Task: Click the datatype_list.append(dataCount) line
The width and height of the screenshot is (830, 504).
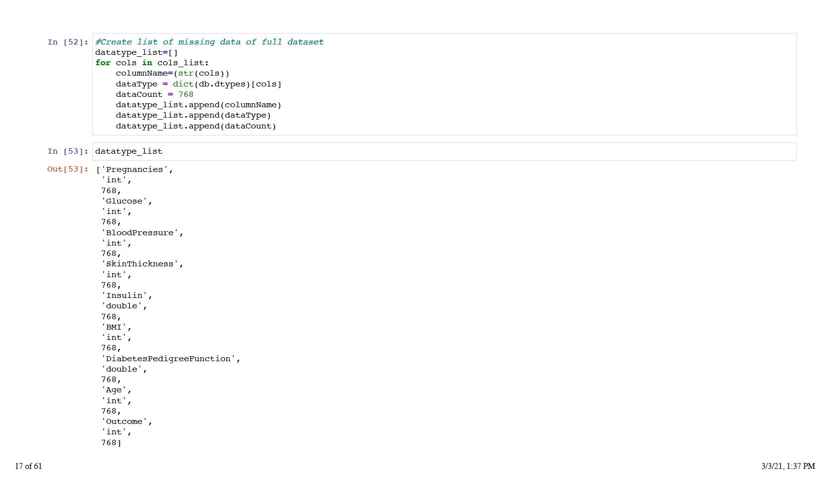Action: pyautogui.click(x=196, y=126)
